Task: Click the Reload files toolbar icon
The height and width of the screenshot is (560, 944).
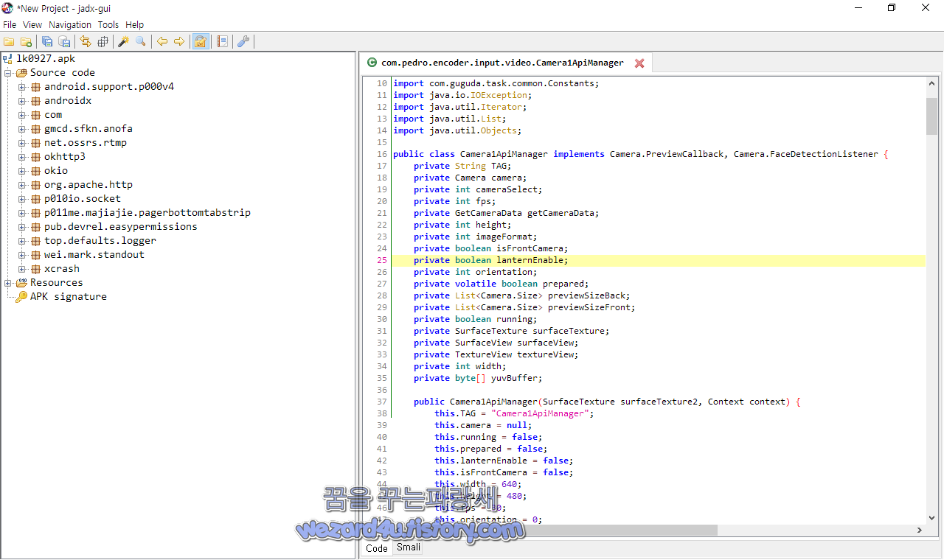Action: point(83,41)
